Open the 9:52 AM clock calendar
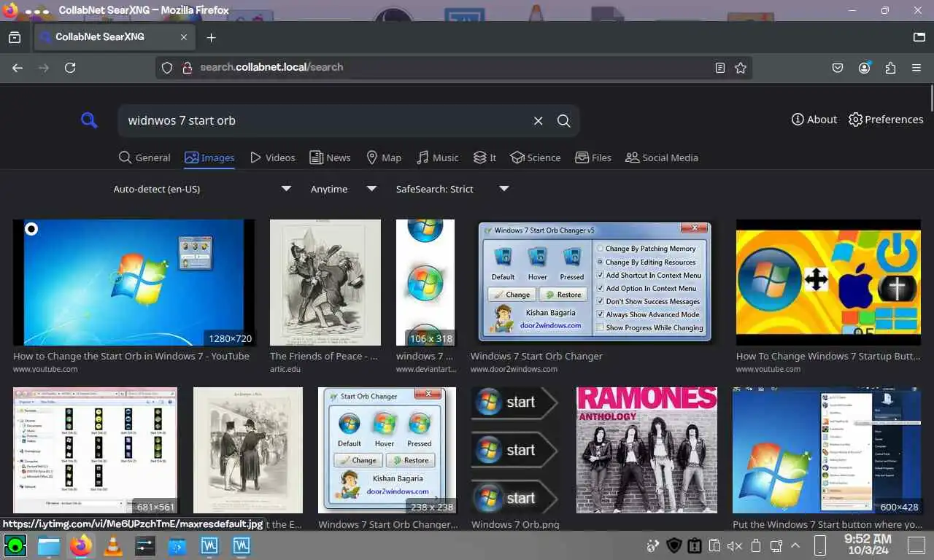The image size is (934, 560). (x=868, y=545)
